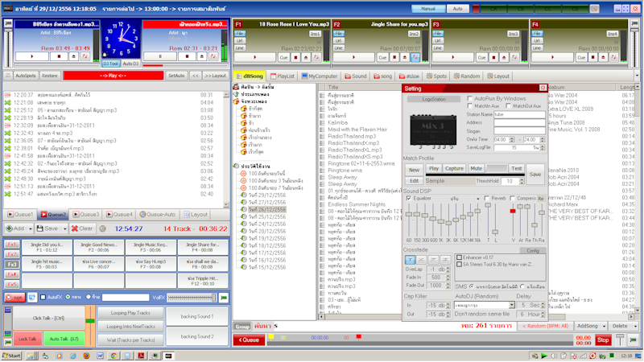The width and height of the screenshot is (644, 362).
Task: Open the PlayList tab
Action: coord(283,76)
